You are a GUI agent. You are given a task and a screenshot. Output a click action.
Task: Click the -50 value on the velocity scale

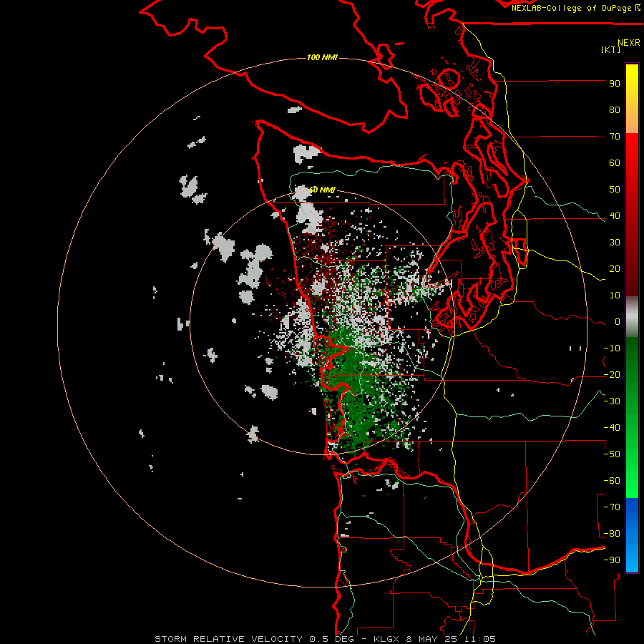click(612, 454)
